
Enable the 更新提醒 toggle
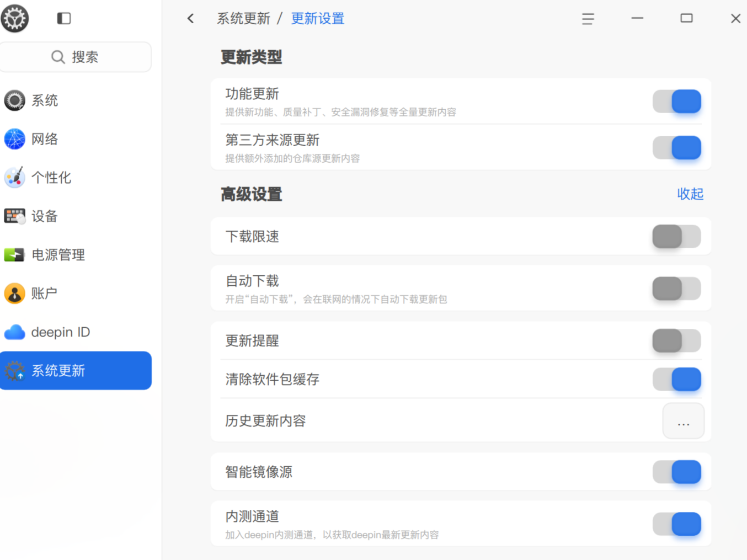(677, 340)
